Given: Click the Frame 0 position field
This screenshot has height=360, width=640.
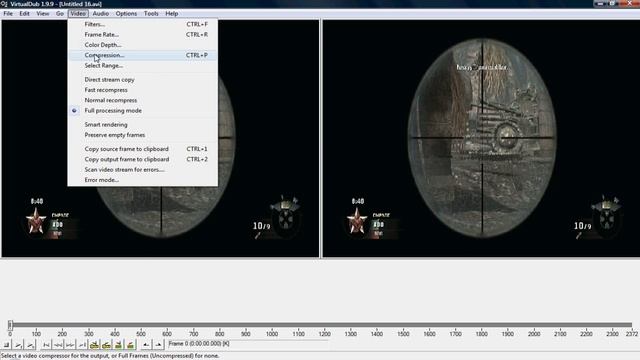Looking at the screenshot, I should (247, 344).
